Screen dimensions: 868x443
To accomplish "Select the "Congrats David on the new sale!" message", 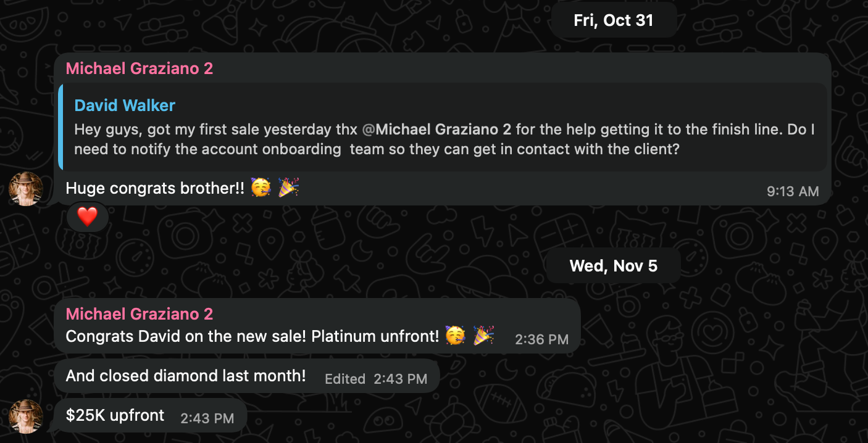I will [x=252, y=336].
